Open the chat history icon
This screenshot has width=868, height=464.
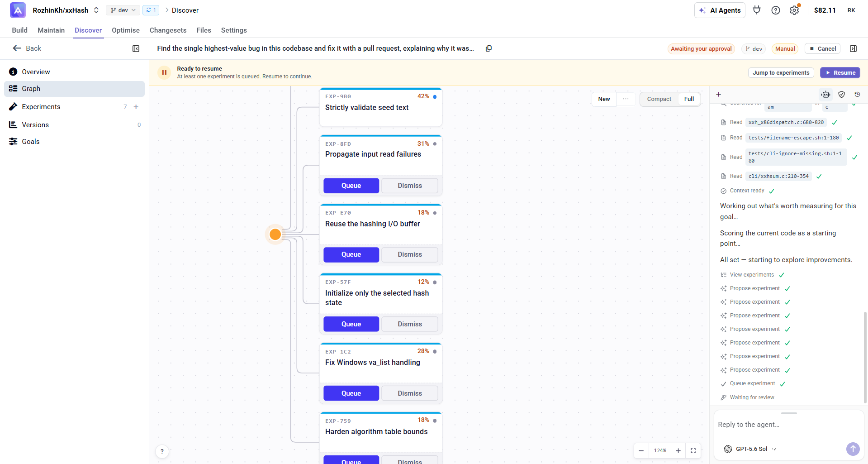pos(857,94)
